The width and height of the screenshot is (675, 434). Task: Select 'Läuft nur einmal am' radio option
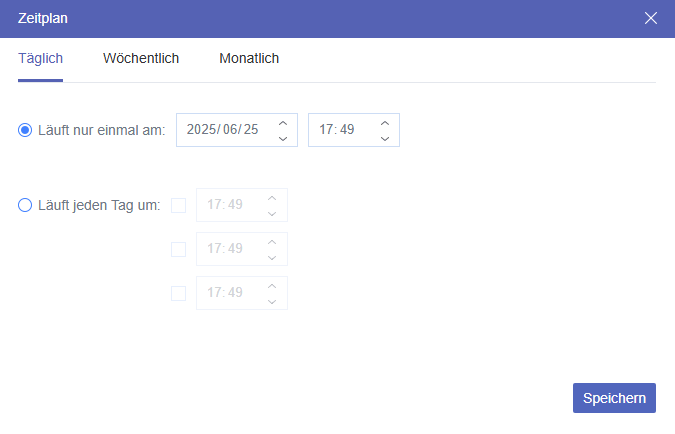coord(26,130)
